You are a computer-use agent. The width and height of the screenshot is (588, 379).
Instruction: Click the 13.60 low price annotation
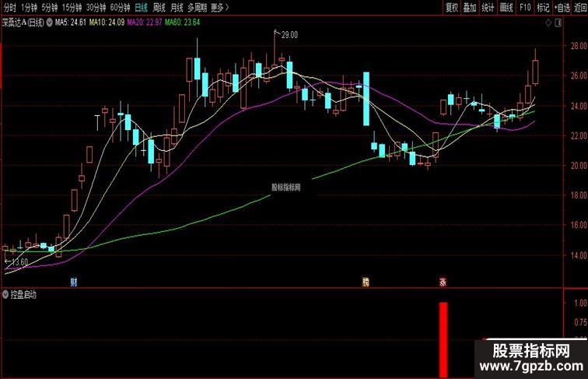click(19, 262)
